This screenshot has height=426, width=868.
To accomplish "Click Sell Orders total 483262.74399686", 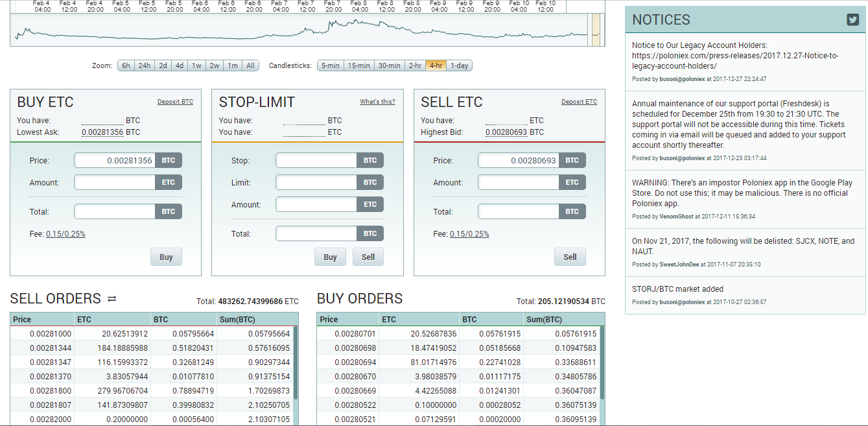I will 251,302.
